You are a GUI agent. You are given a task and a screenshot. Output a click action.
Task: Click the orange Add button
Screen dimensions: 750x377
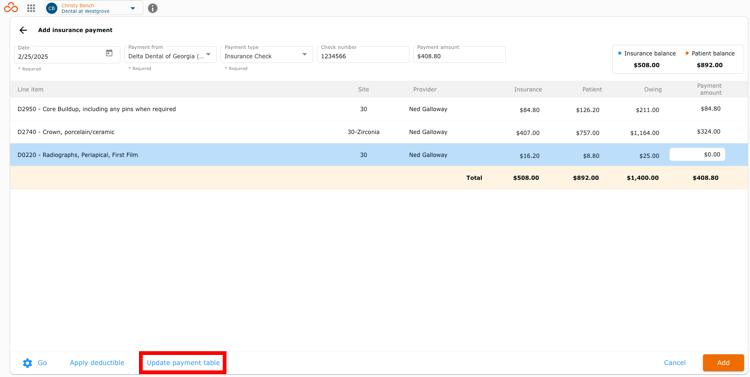(723, 363)
